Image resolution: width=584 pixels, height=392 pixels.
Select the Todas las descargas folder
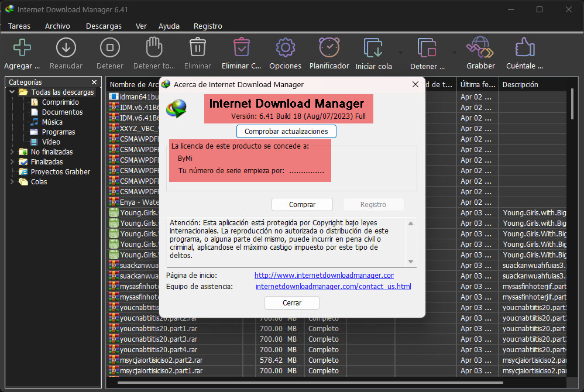[57, 92]
